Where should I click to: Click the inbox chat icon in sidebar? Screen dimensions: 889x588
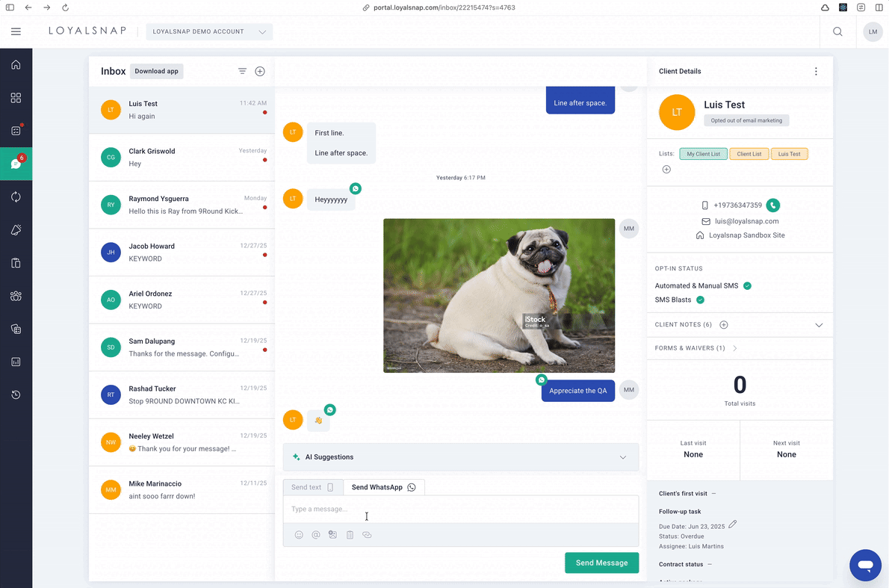click(x=16, y=164)
